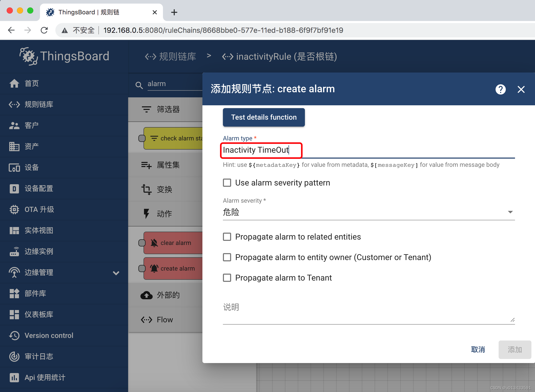Open 规则链库 in the sidebar
The height and width of the screenshot is (392, 535).
(64, 105)
